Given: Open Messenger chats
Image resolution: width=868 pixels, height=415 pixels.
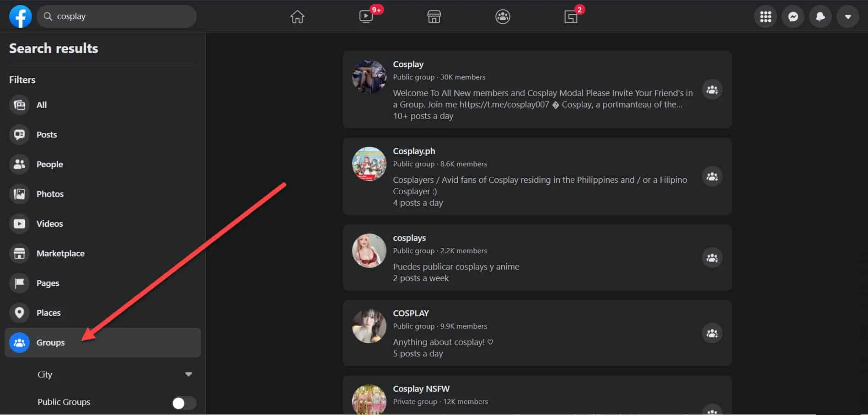Looking at the screenshot, I should (793, 17).
